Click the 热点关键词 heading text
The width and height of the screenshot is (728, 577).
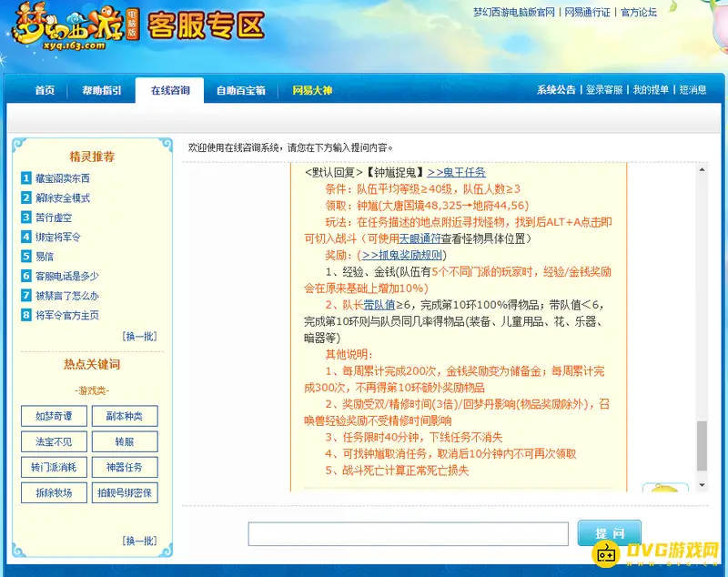92,364
